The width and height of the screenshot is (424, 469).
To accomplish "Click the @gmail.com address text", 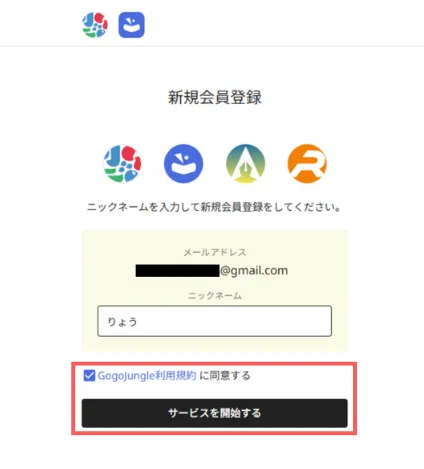I will click(254, 270).
